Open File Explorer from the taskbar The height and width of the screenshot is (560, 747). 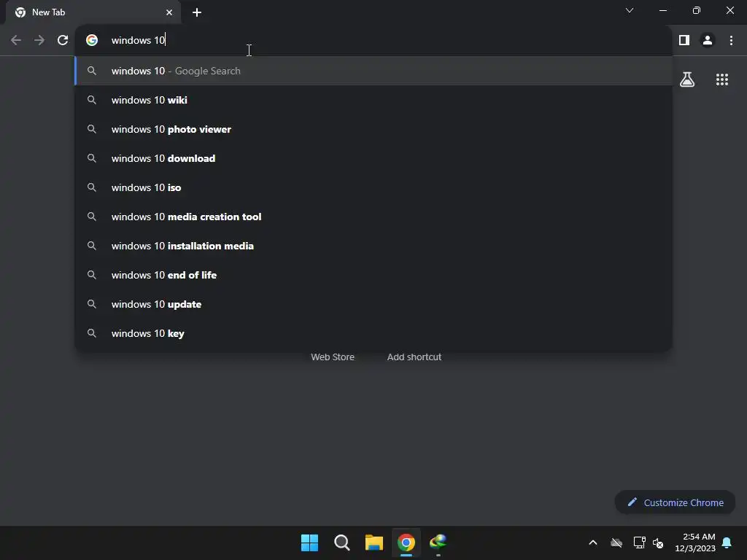coord(374,542)
